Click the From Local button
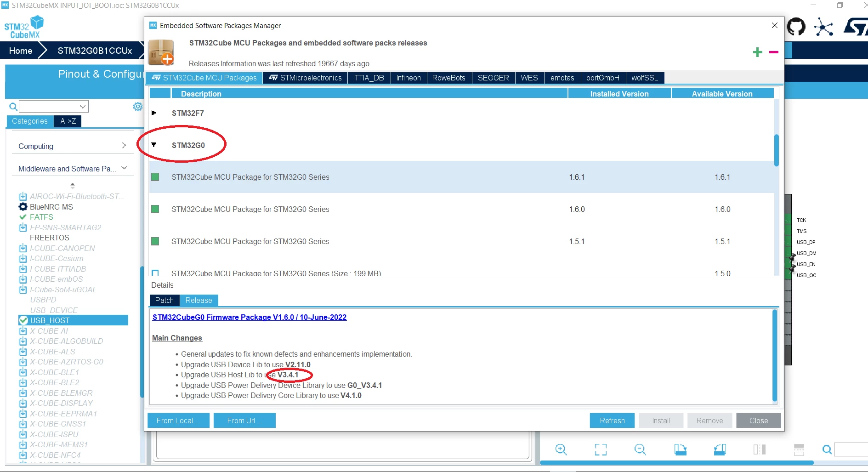The image size is (868, 472). point(178,421)
